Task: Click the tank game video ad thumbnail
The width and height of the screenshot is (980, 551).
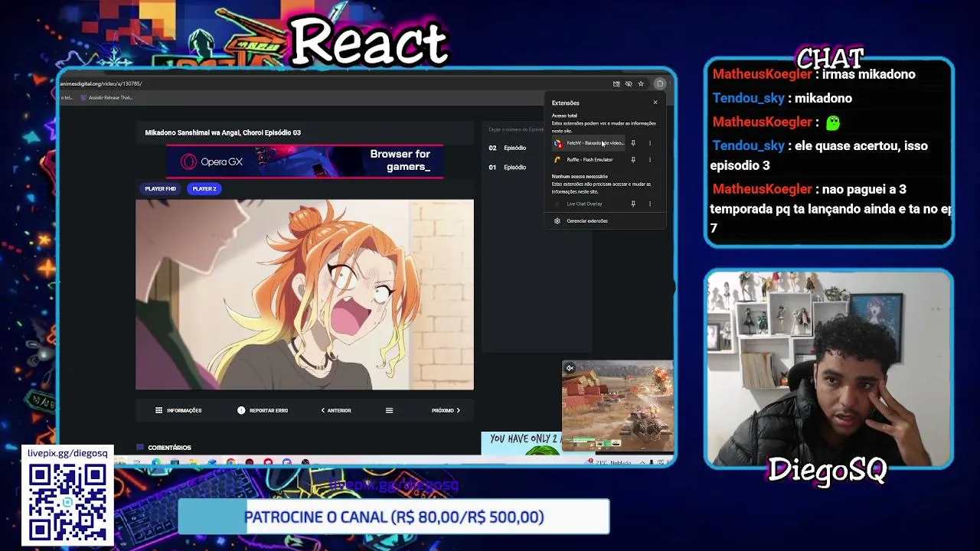Action: tap(618, 406)
